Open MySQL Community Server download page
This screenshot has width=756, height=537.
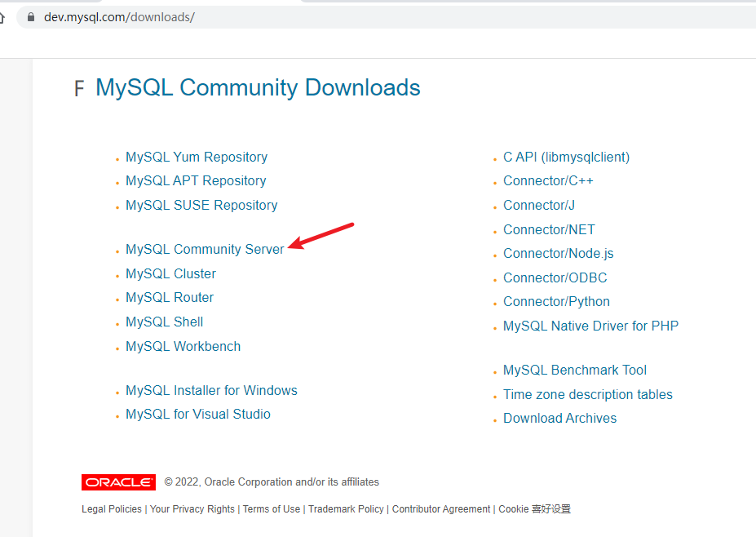coord(205,249)
